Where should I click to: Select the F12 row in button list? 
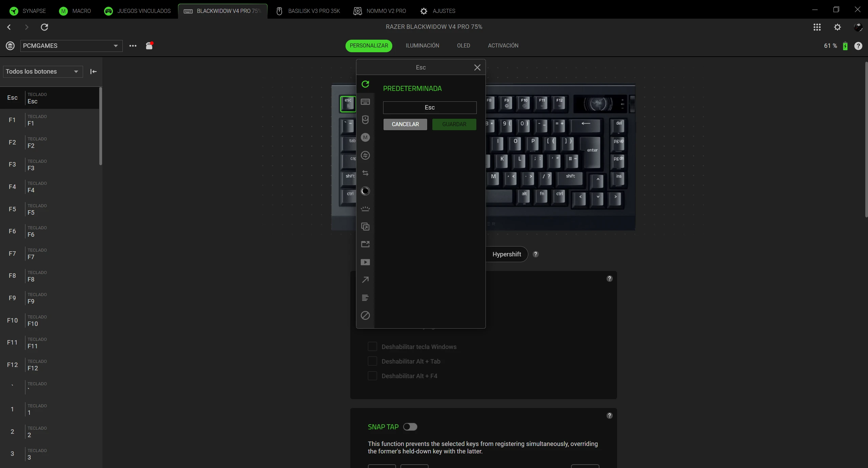click(x=50, y=365)
